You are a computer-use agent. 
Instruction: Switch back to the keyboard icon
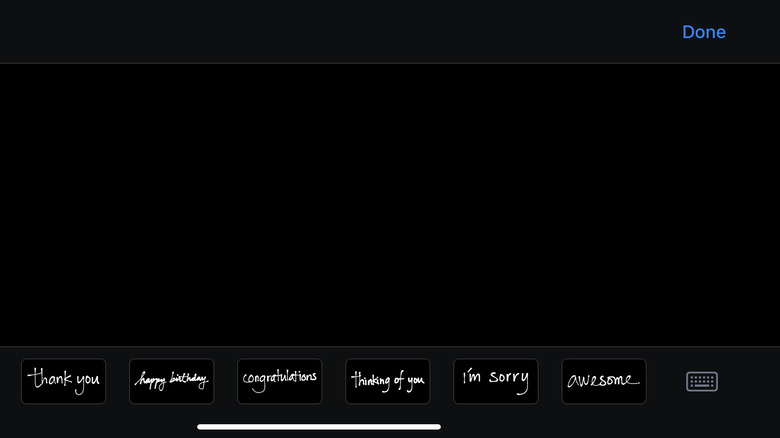[701, 381]
